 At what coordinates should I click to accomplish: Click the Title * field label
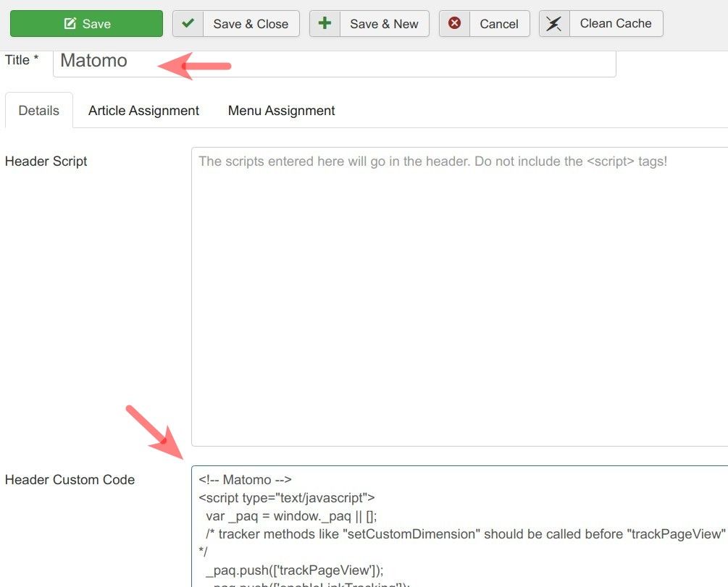(x=22, y=60)
